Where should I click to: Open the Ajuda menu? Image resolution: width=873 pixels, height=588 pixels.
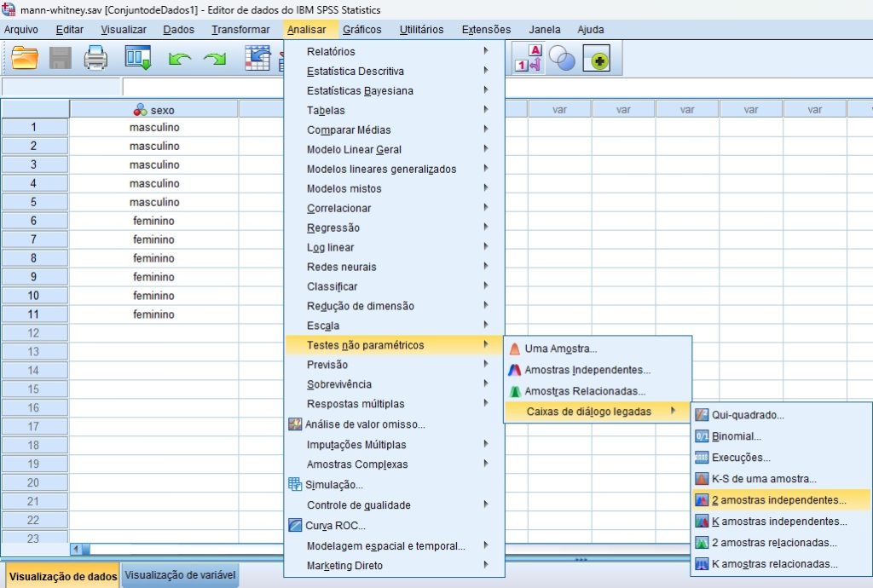(591, 30)
